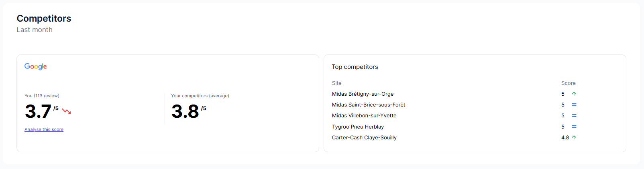The width and height of the screenshot is (644, 169).
Task: Click green up arrow beside Carter-Cash Claye-Souilly
Action: (574, 137)
